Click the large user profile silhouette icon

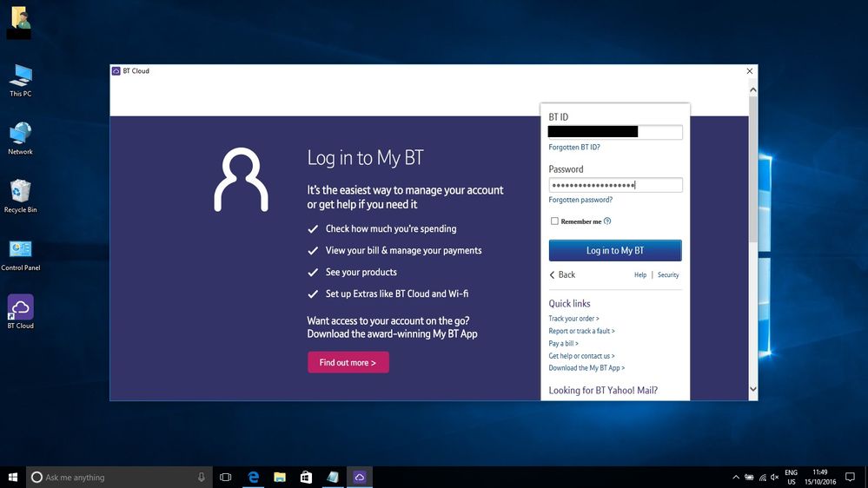click(x=242, y=179)
